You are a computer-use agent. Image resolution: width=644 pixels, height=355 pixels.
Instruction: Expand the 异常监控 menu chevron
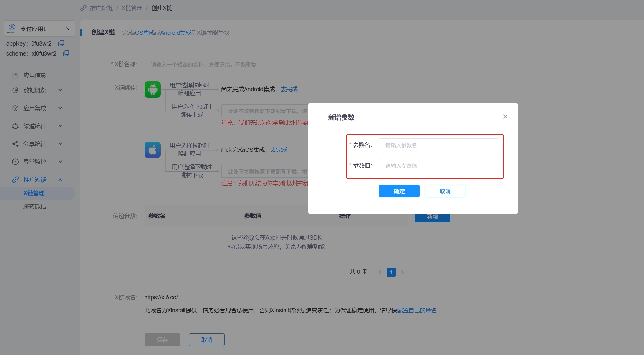[x=60, y=162]
